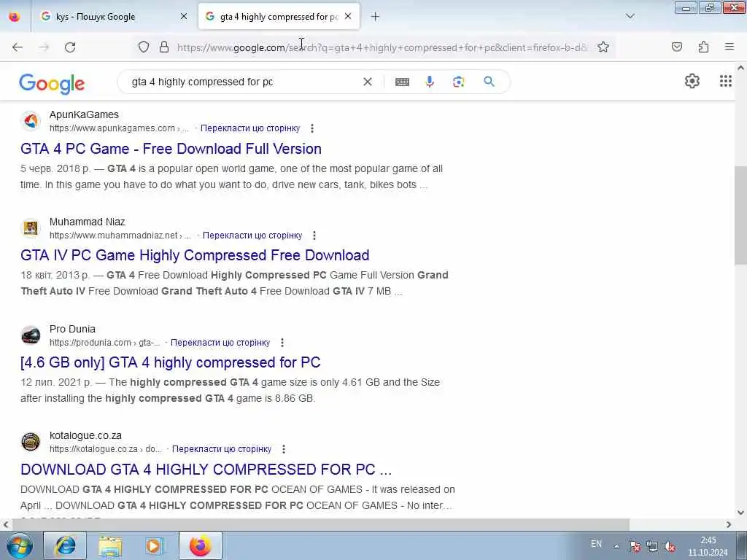This screenshot has width=747, height=560.
Task: Translate the kotalogue.co.za result page
Action: (x=222, y=449)
